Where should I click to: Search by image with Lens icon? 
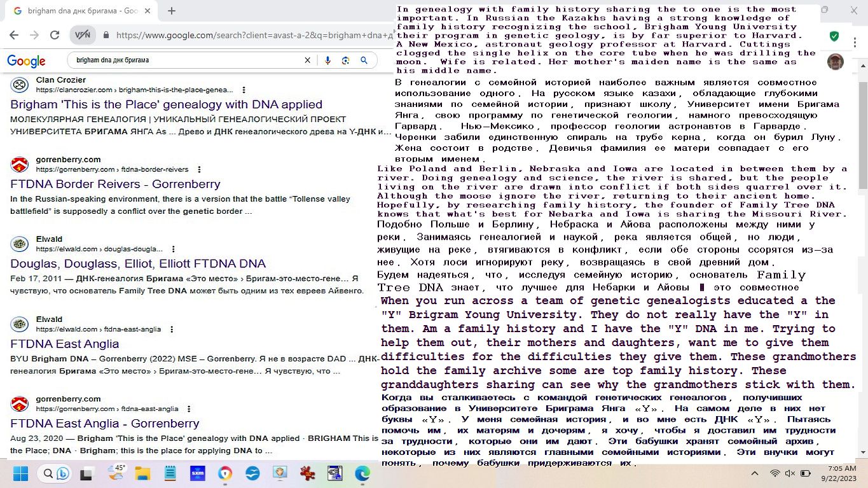click(345, 60)
